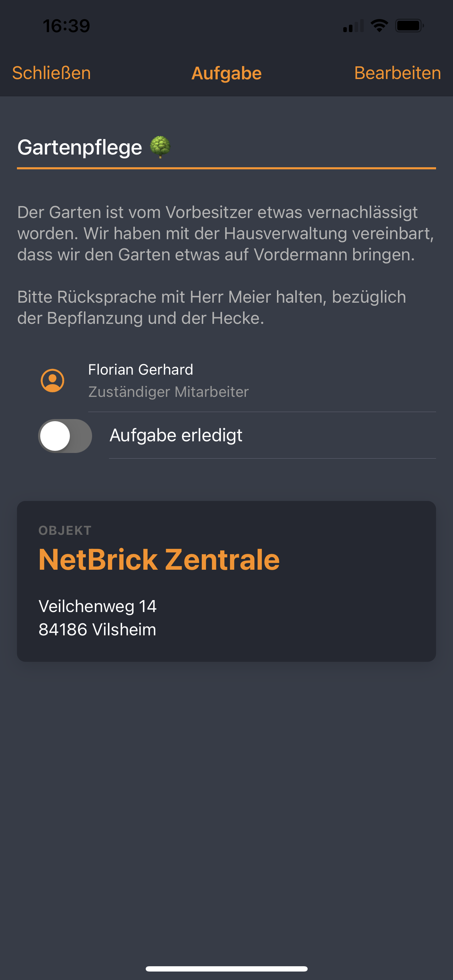This screenshot has width=453, height=980.
Task: Tap the Veilchenweg 14 address line
Action: pyautogui.click(x=97, y=606)
